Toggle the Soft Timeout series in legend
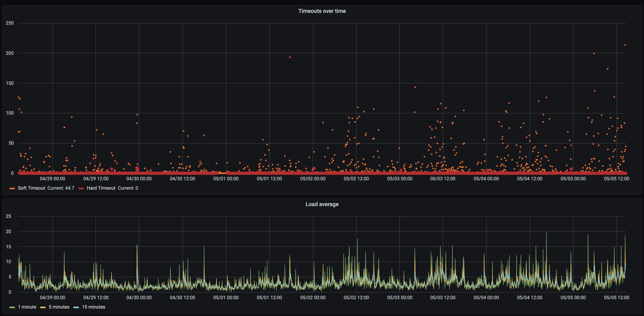 [x=31, y=188]
